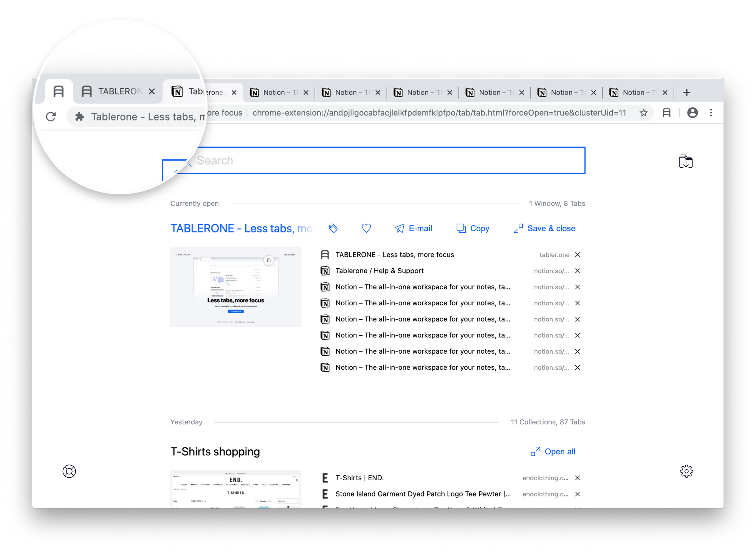The image size is (756, 551).
Task: Click the settings gear icon bottom right
Action: point(686,471)
